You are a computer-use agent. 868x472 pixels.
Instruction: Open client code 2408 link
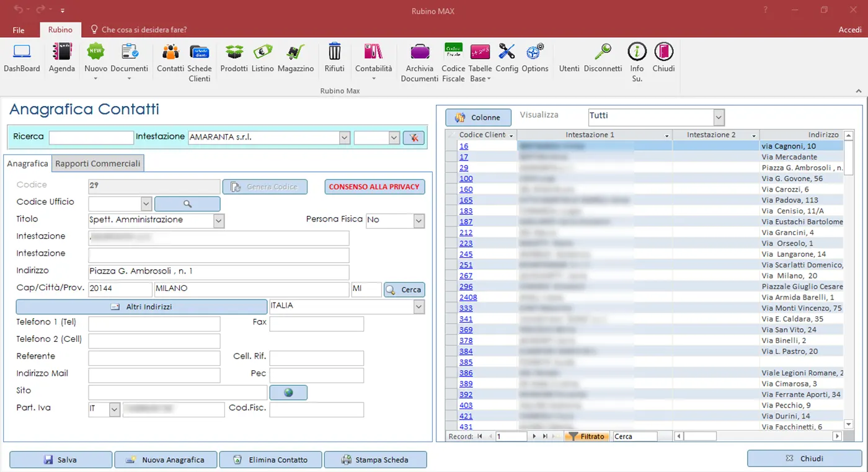pos(468,297)
